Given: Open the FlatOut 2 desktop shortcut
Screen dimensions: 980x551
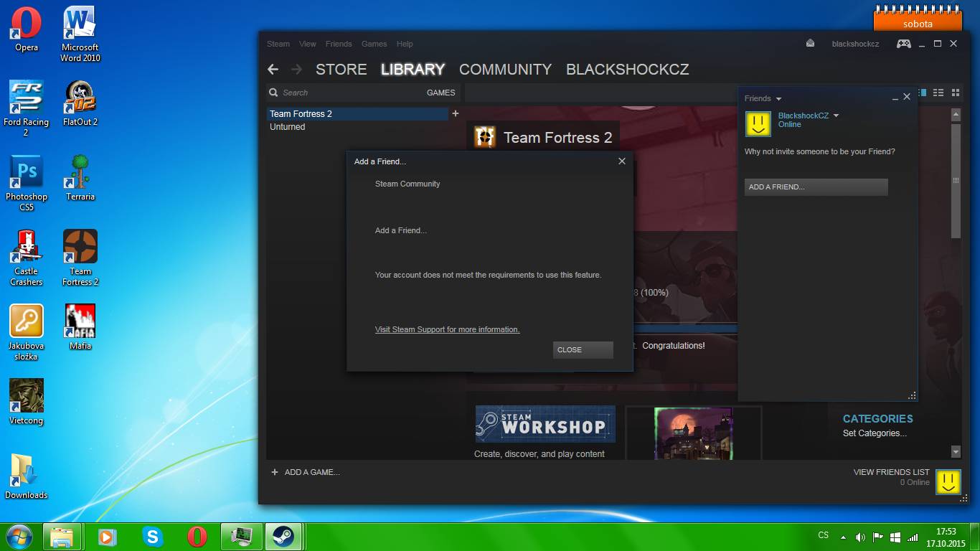Looking at the screenshot, I should click(80, 104).
